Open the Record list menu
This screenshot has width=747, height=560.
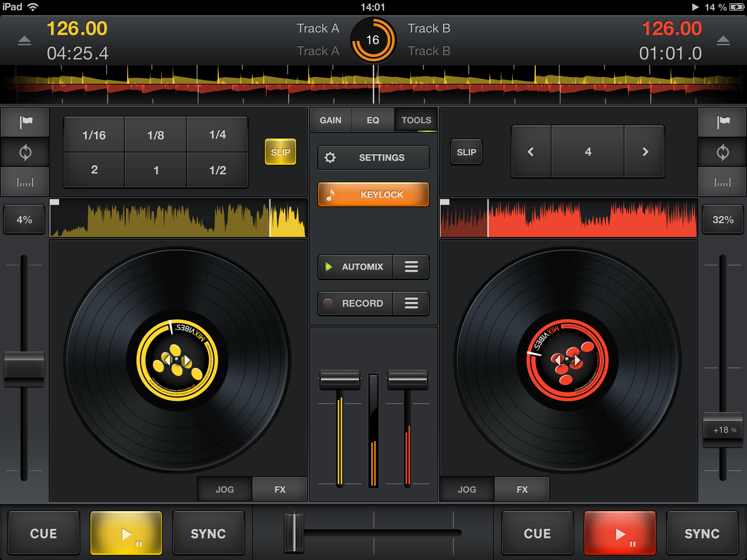click(x=411, y=303)
